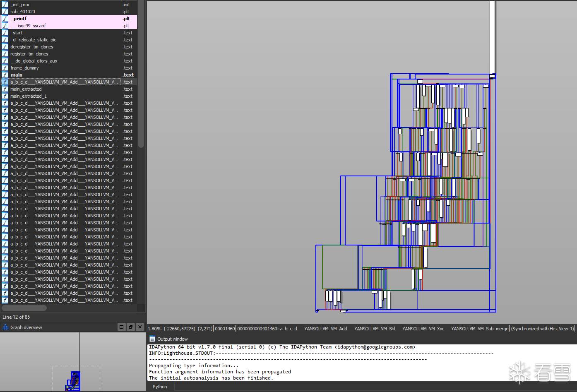Click the function icon next to _printf
This screenshot has height=392, width=577.
click(5, 19)
